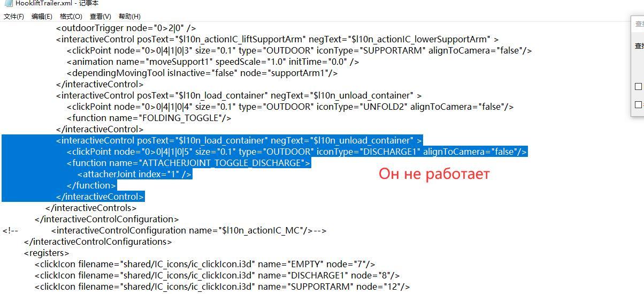Click the Notepad icon in title bar
This screenshot has height=294, width=644.
8,3
